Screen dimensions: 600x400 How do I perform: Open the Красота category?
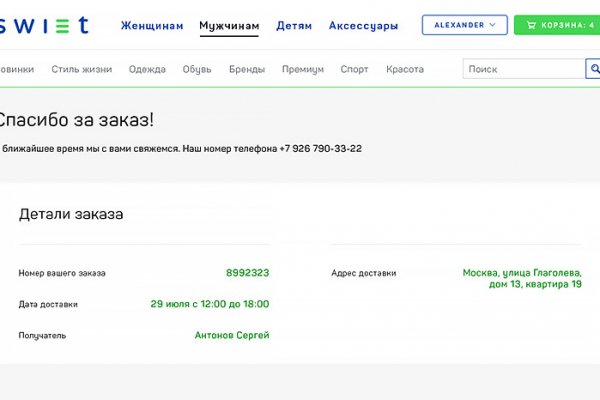[404, 70]
